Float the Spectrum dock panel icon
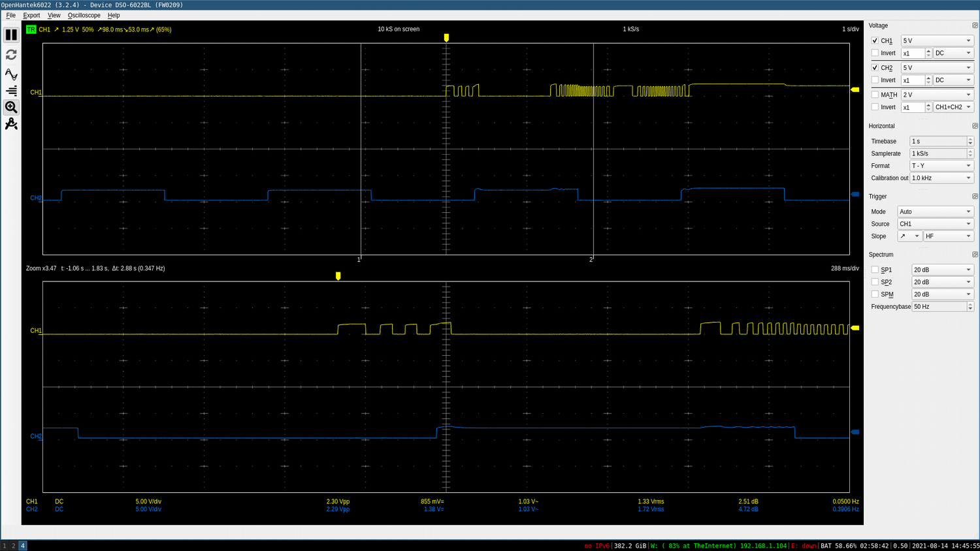Screen dimensions: 980x551 (x=975, y=255)
